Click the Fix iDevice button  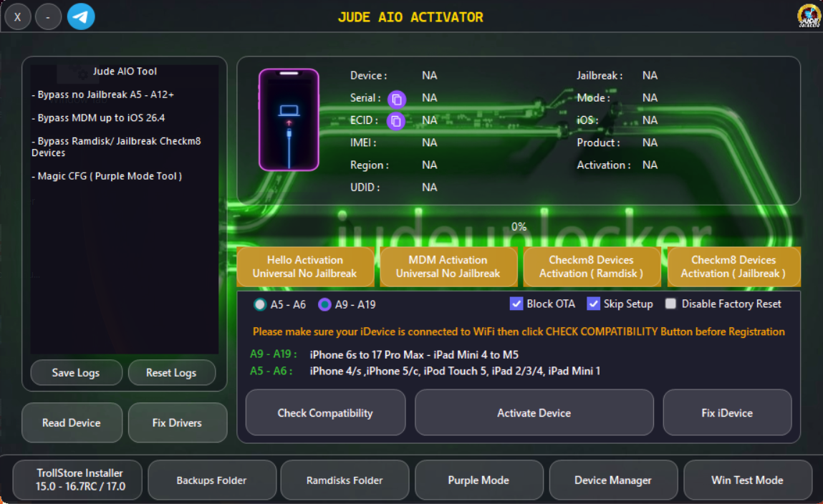pyautogui.click(x=727, y=413)
